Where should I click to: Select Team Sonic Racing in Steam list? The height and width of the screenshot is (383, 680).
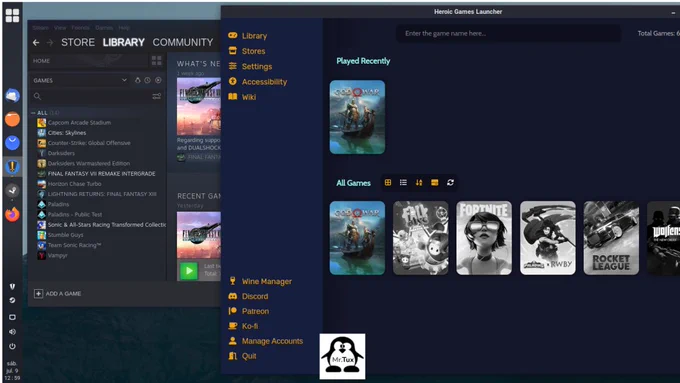[69, 245]
